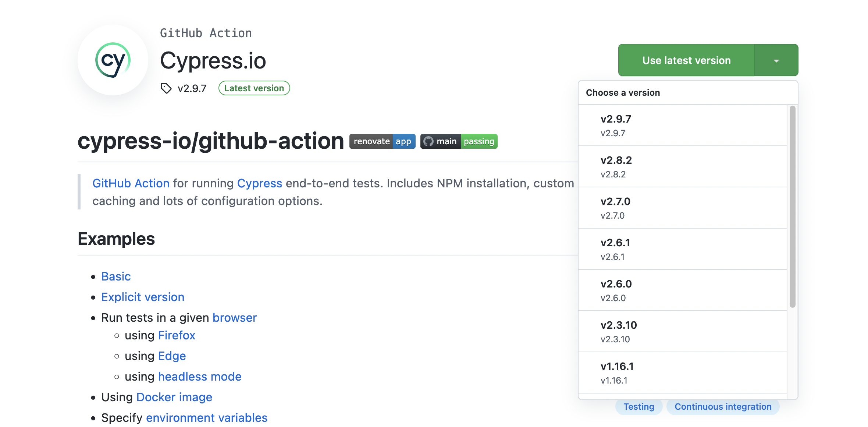Open the version dropdown arrow beside Use latest version
The height and width of the screenshot is (427, 868).
[776, 60]
